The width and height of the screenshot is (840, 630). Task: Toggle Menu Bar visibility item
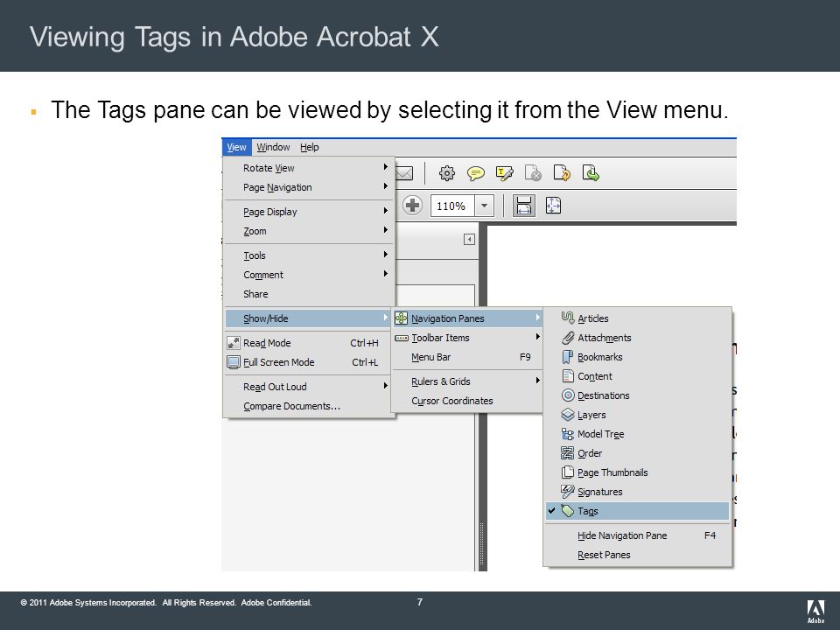pyautogui.click(x=467, y=357)
